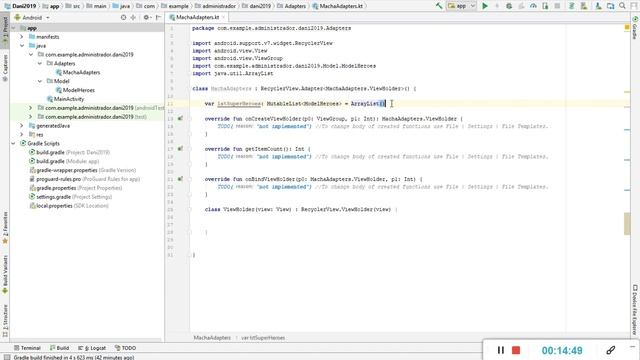This screenshot has height=360, width=640.
Task: Expand the res folder
Action: click(x=22, y=135)
